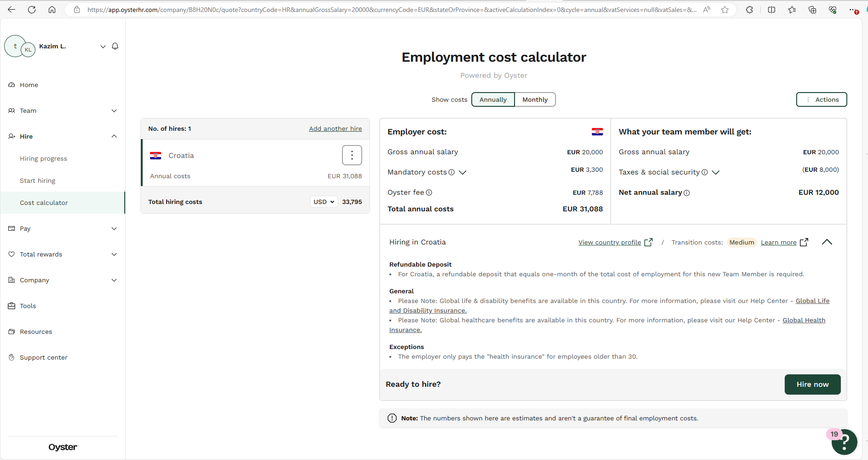868x460 pixels.
Task: Open the Actions menu
Action: (x=822, y=99)
